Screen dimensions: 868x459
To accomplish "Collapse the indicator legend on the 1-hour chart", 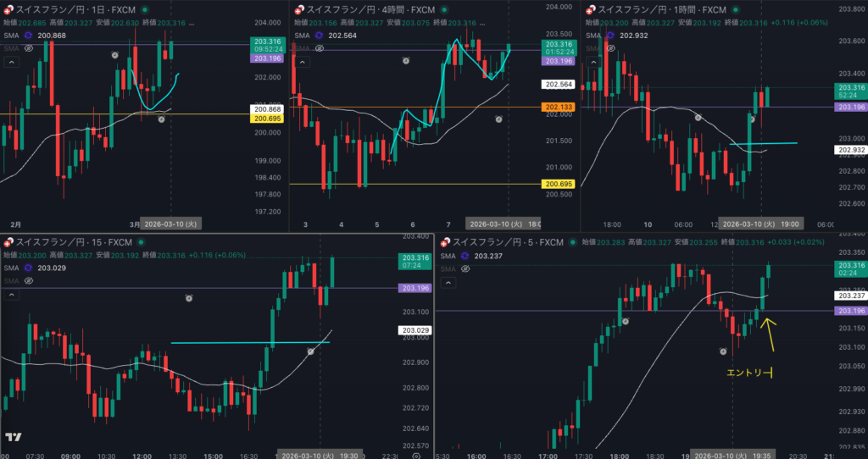I will click(x=591, y=63).
